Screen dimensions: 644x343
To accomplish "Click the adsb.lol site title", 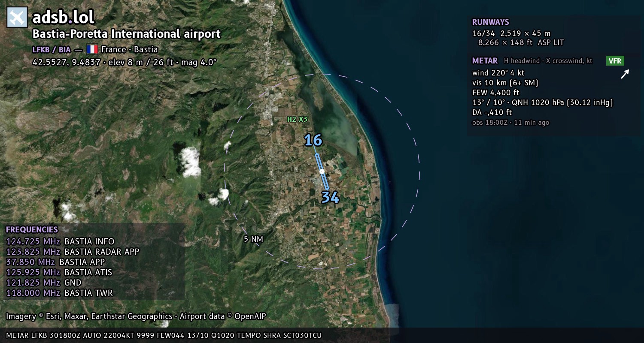I will click(64, 18).
